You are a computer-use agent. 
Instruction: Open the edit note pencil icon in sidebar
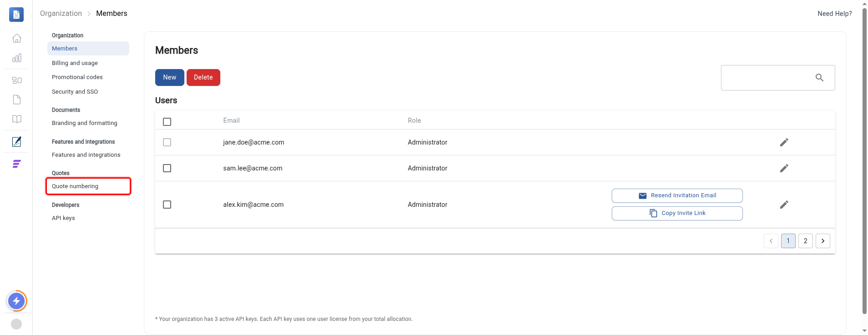click(x=17, y=142)
